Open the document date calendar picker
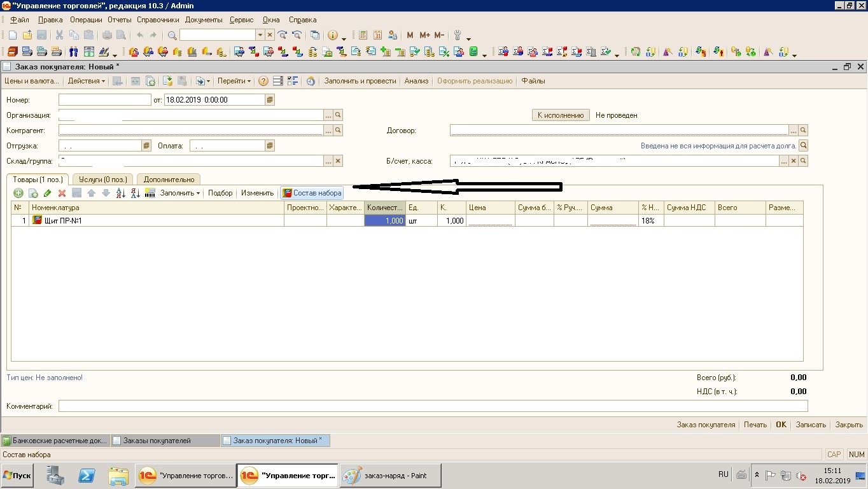Viewport: 868px width, 489px height. click(270, 100)
